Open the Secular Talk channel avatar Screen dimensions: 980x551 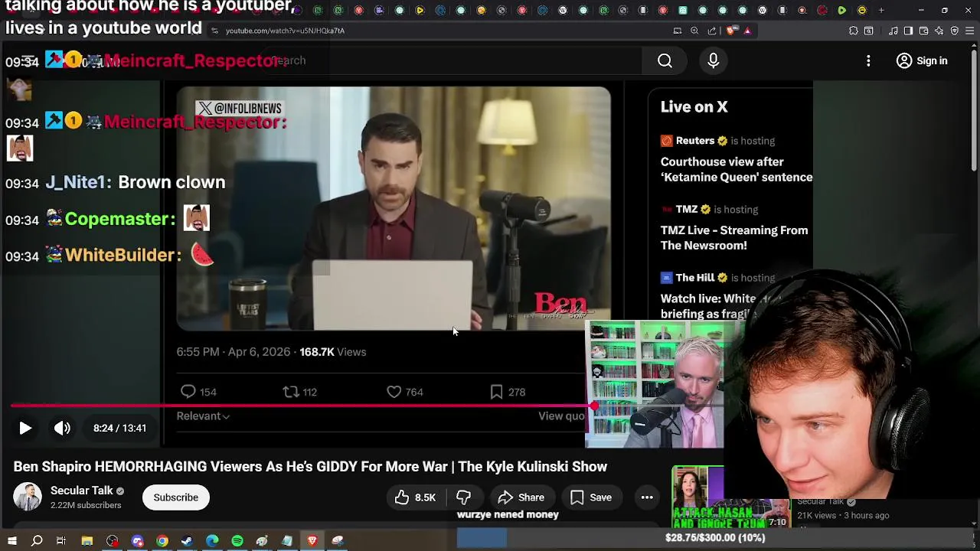coord(28,497)
